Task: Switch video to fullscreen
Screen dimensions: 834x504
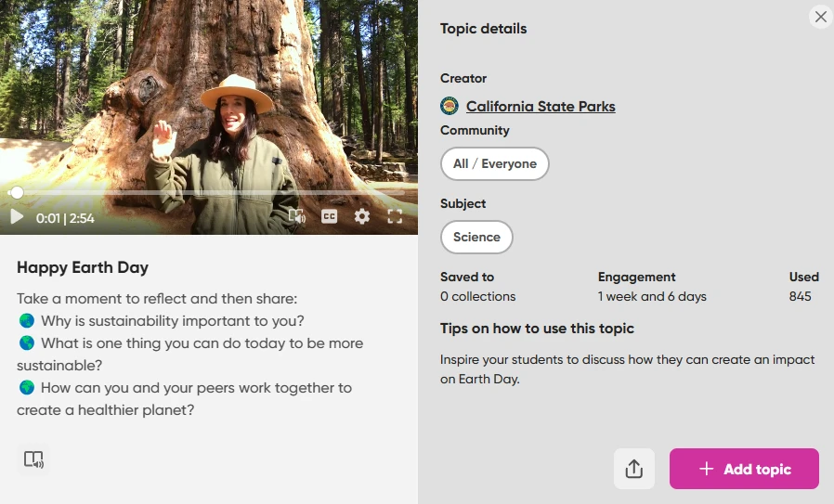Action: coord(395,216)
